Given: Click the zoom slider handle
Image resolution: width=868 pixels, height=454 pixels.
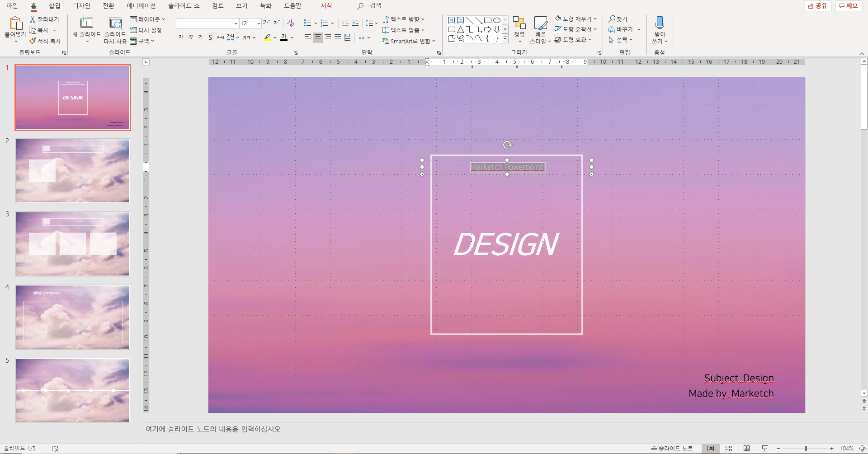Looking at the screenshot, I should tap(806, 449).
